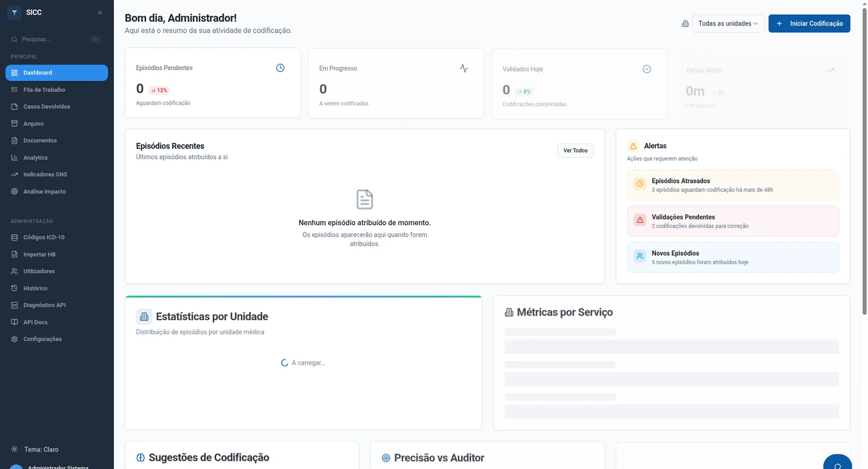Click the 8% trend badge on Validados Hoje
868x469 pixels.
[524, 92]
